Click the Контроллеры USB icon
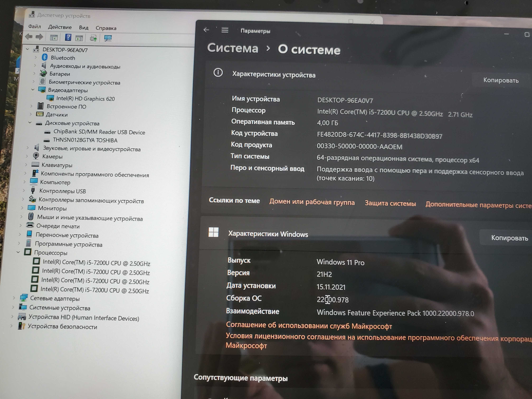The width and height of the screenshot is (532, 399). click(33, 190)
